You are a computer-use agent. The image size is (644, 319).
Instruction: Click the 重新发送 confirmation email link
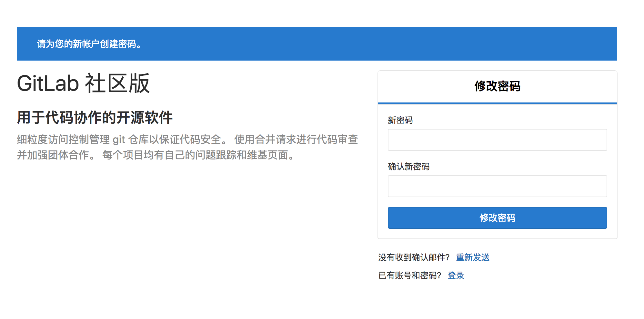pos(473,257)
